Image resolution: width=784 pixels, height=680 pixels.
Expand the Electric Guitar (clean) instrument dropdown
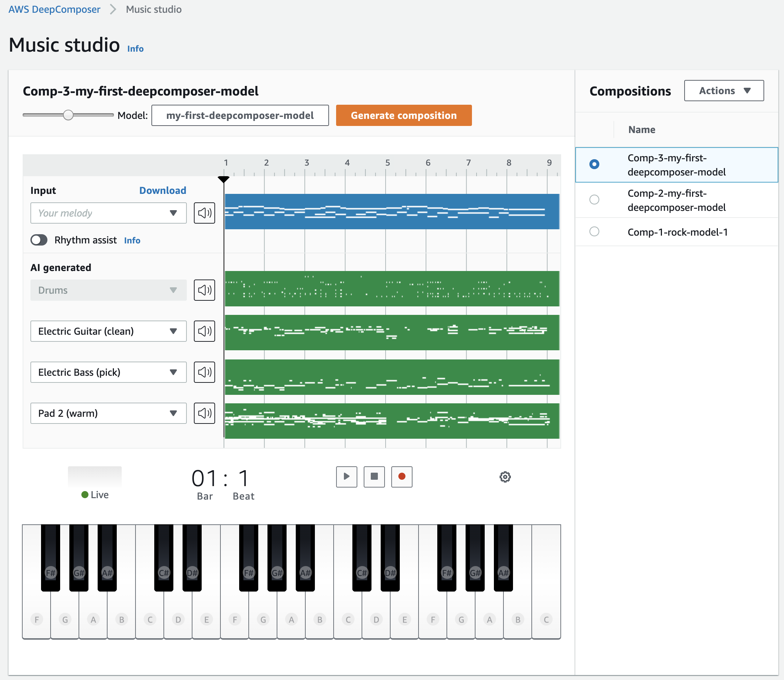tap(108, 331)
